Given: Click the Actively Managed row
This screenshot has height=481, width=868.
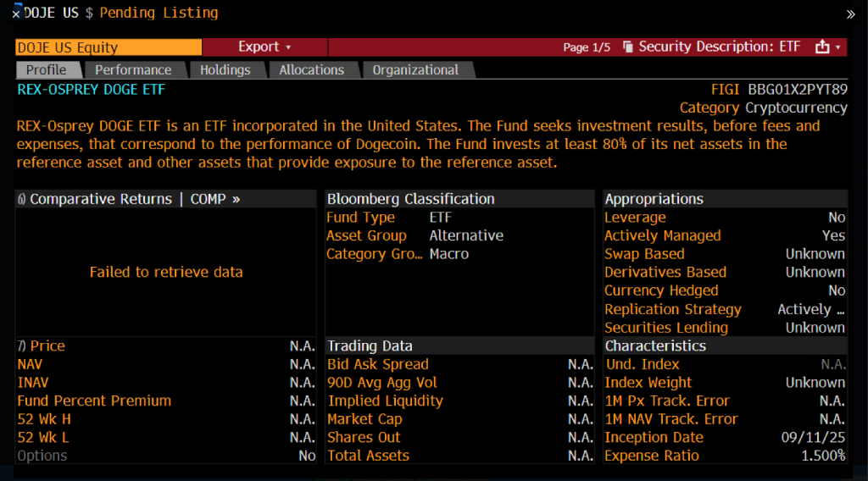Looking at the screenshot, I should pos(726,235).
